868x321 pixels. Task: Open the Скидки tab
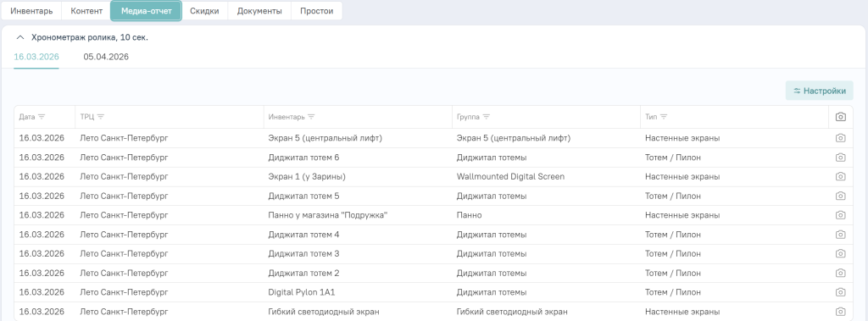coord(204,11)
